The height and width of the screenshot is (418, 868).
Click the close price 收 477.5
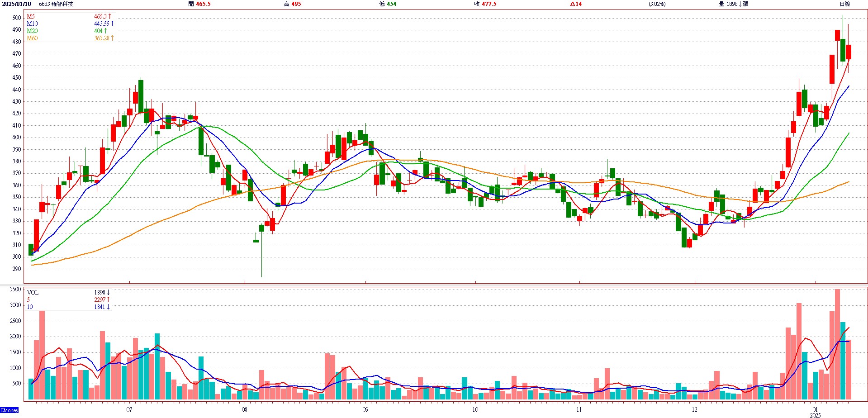(x=485, y=4)
